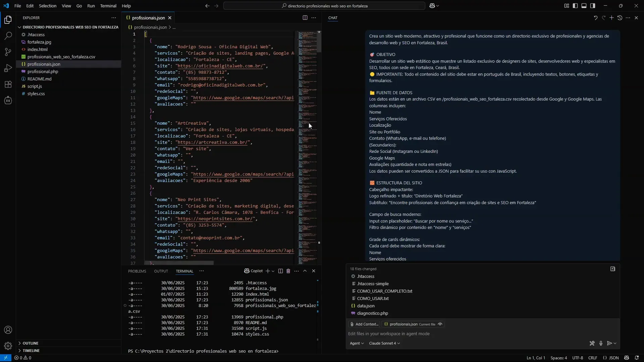The width and height of the screenshot is (644, 362).
Task: Toggle the split editor layout icon
Action: [x=305, y=18]
